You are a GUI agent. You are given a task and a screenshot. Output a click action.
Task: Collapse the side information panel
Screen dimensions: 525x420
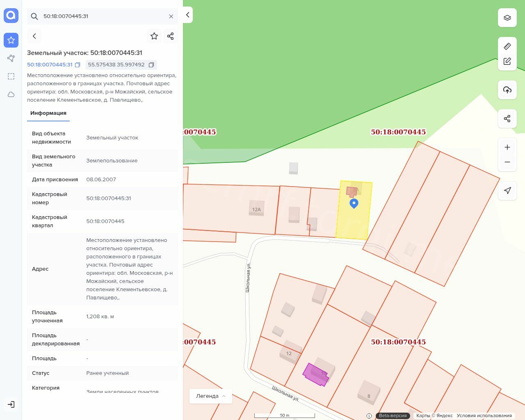188,15
